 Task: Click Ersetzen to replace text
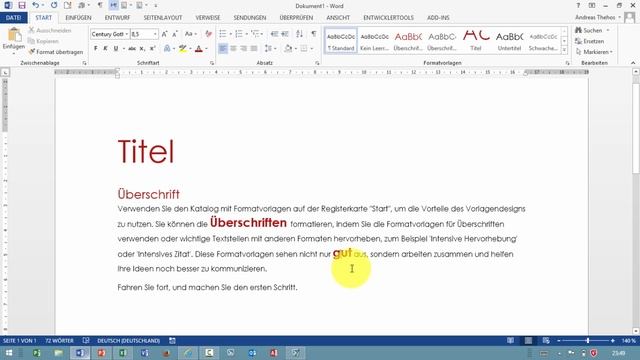589,41
